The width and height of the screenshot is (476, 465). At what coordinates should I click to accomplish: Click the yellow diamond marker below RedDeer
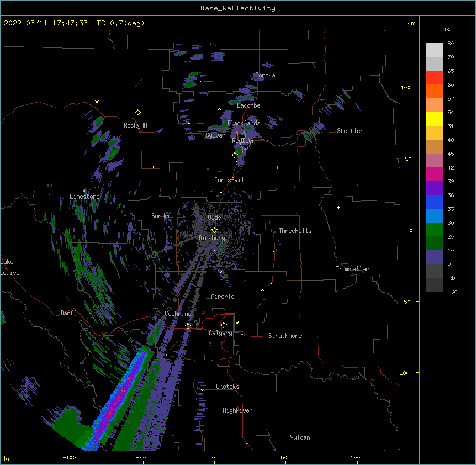235,155
